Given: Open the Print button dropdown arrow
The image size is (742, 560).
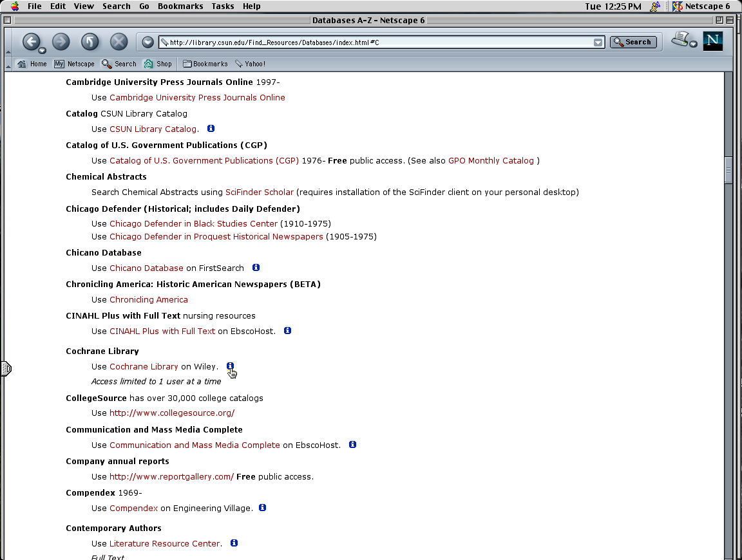Looking at the screenshot, I should [693, 44].
